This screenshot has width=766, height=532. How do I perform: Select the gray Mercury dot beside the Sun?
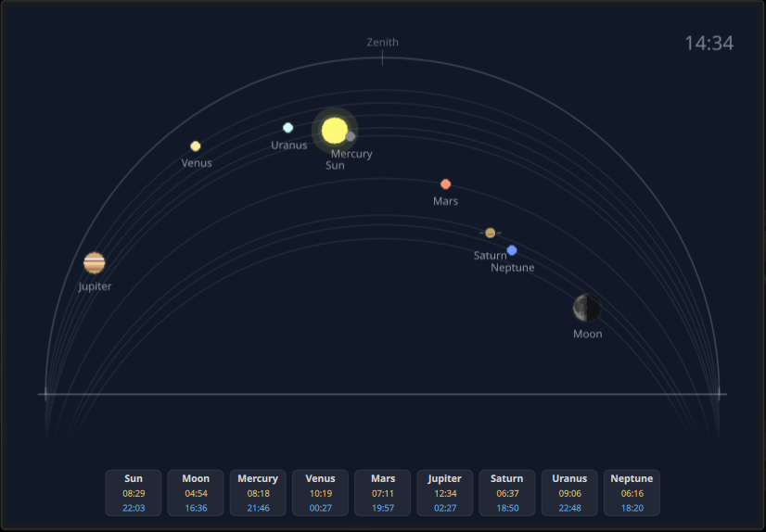[351, 136]
